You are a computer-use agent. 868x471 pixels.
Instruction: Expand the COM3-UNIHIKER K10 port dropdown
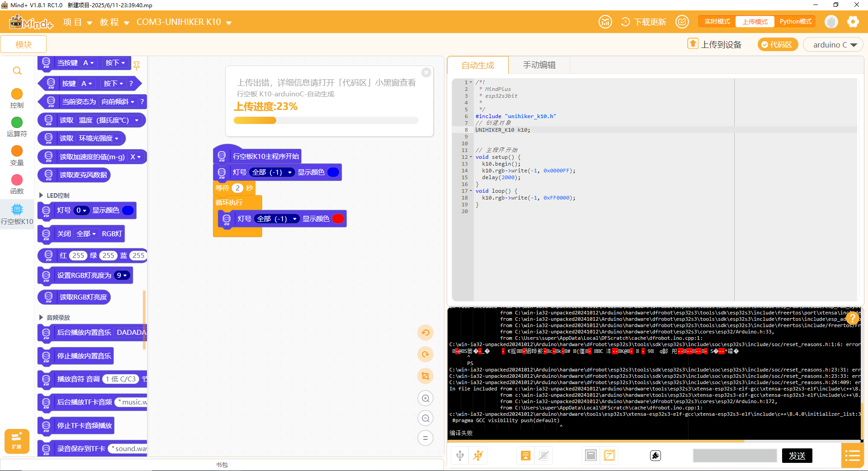[x=184, y=22]
